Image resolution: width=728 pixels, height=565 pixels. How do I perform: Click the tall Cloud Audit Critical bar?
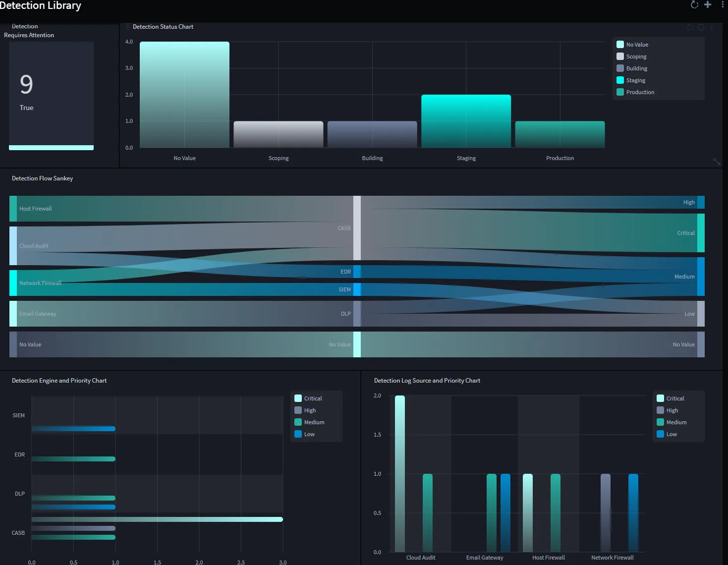[x=400, y=474]
